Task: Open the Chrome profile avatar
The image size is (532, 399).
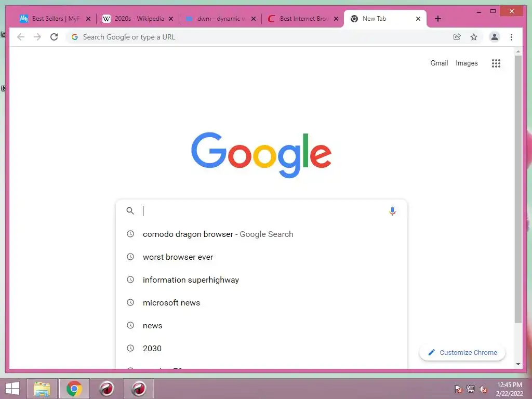Action: 495,37
